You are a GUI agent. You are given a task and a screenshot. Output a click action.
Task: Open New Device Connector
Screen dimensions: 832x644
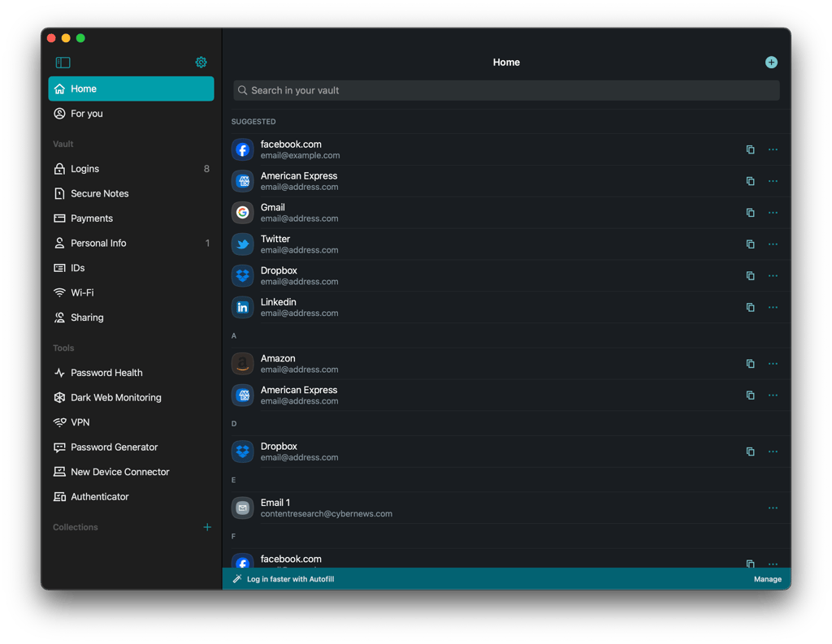pos(131,472)
